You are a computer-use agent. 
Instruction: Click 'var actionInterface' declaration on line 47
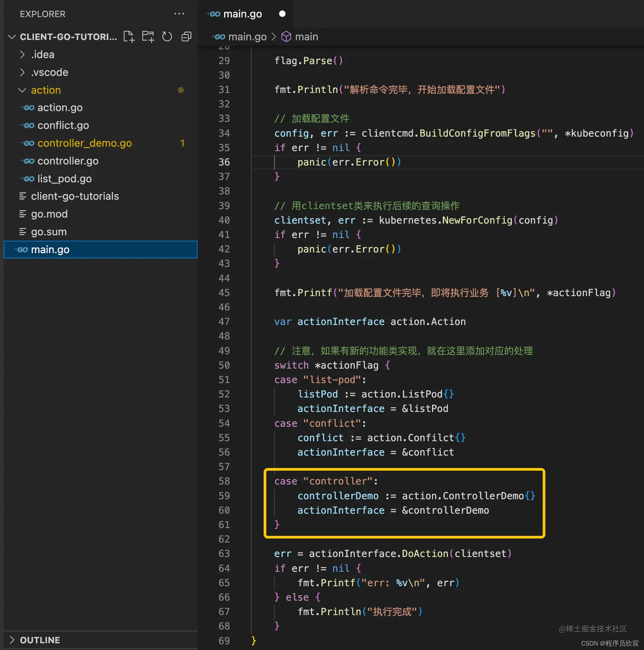[329, 322]
